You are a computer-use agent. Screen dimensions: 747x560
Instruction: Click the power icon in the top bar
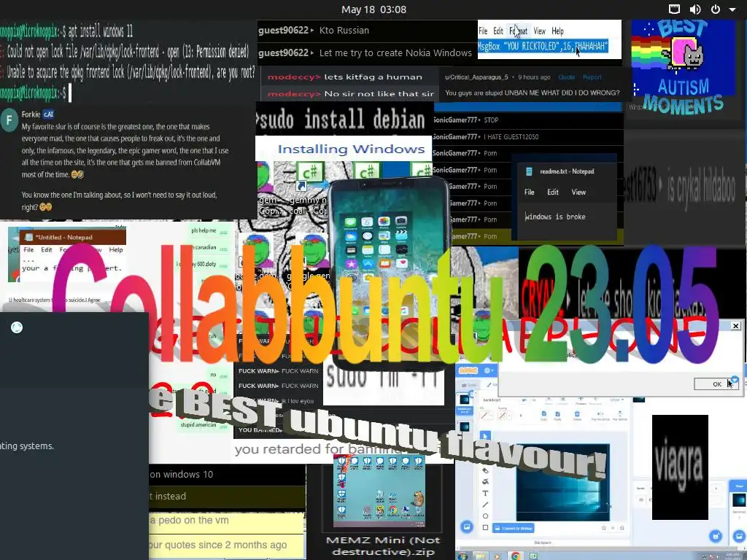(715, 9)
